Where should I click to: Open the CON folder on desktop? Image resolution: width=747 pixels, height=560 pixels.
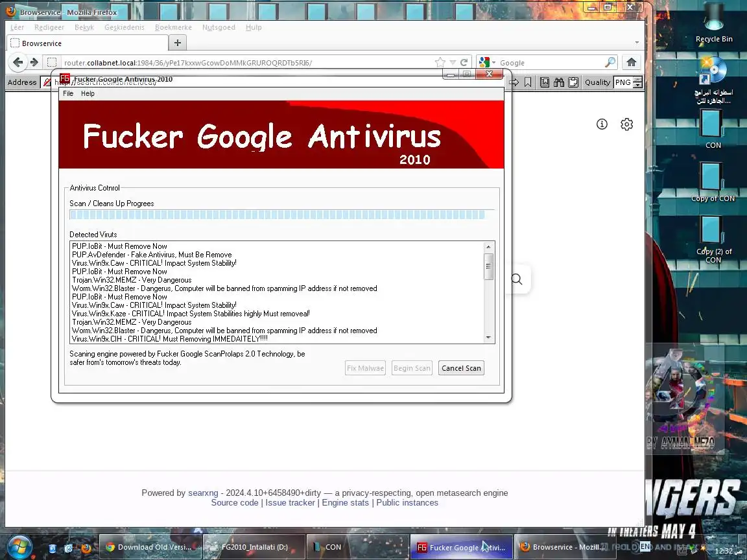(x=713, y=130)
